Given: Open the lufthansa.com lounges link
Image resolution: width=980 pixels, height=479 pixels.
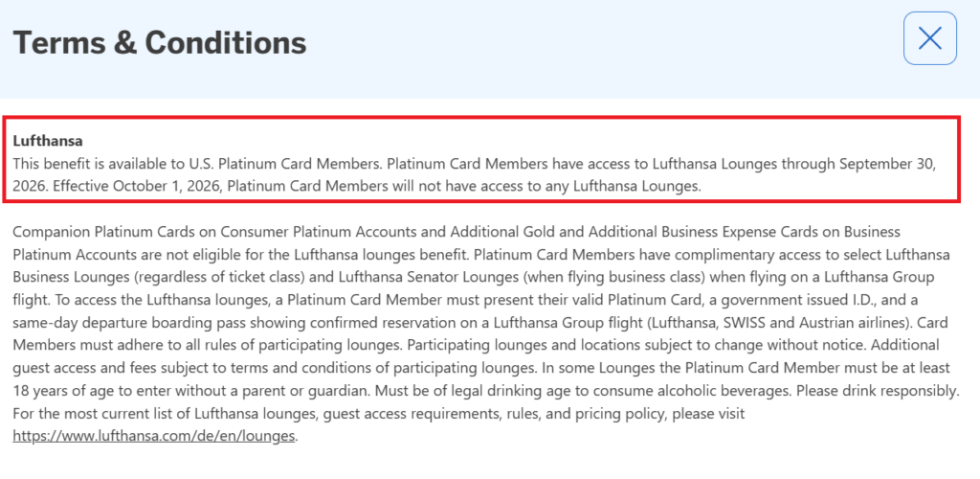Looking at the screenshot, I should pos(154,436).
